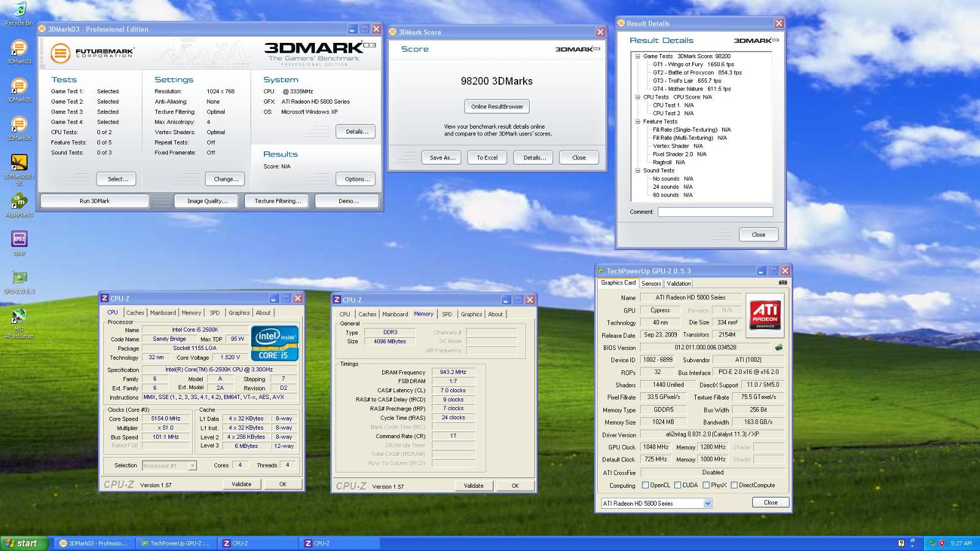980x551 pixels.
Task: Open the About tab in the left CPU-Z
Action: coord(263,313)
